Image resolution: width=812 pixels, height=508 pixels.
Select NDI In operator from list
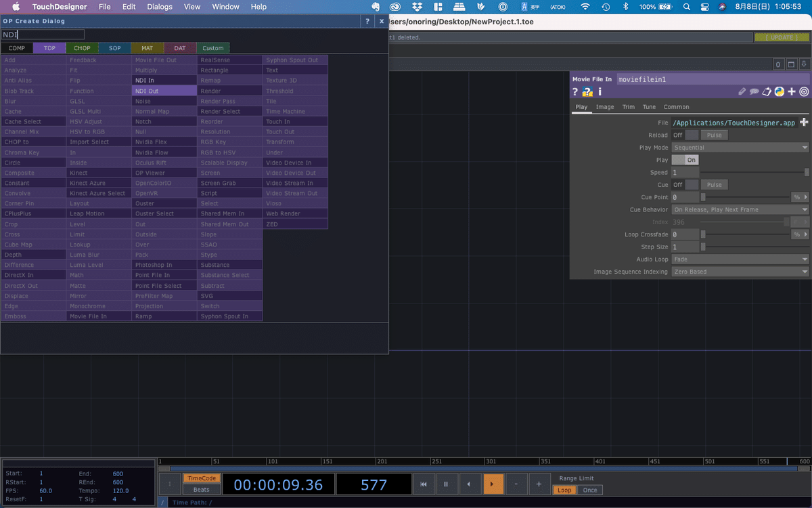click(x=165, y=81)
